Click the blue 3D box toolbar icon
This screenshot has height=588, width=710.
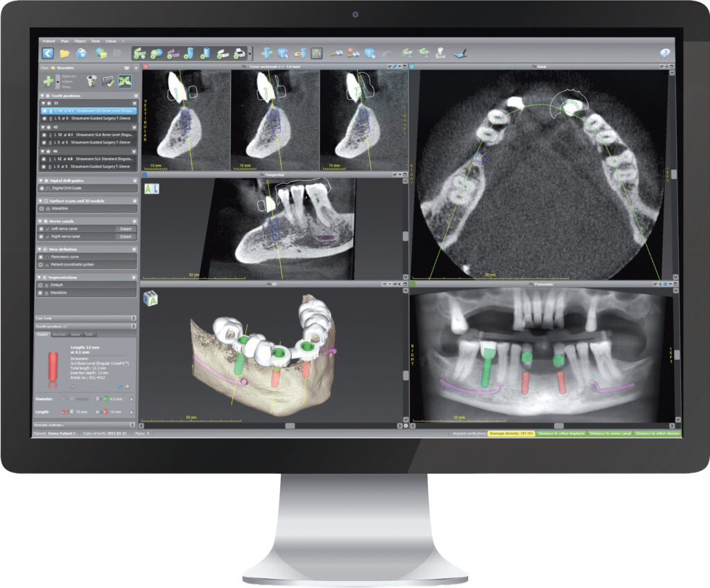(x=283, y=53)
